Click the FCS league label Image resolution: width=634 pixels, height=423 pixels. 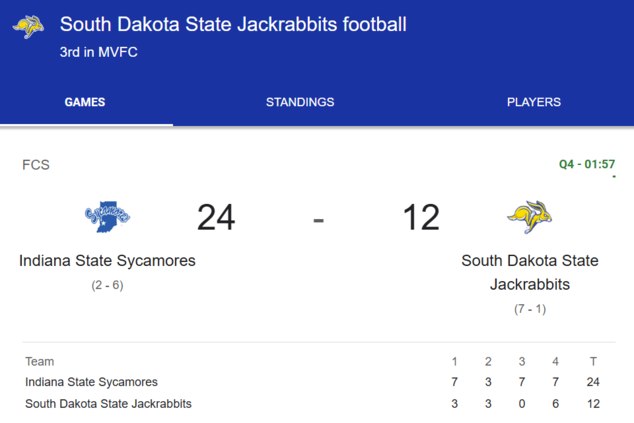pyautogui.click(x=36, y=165)
